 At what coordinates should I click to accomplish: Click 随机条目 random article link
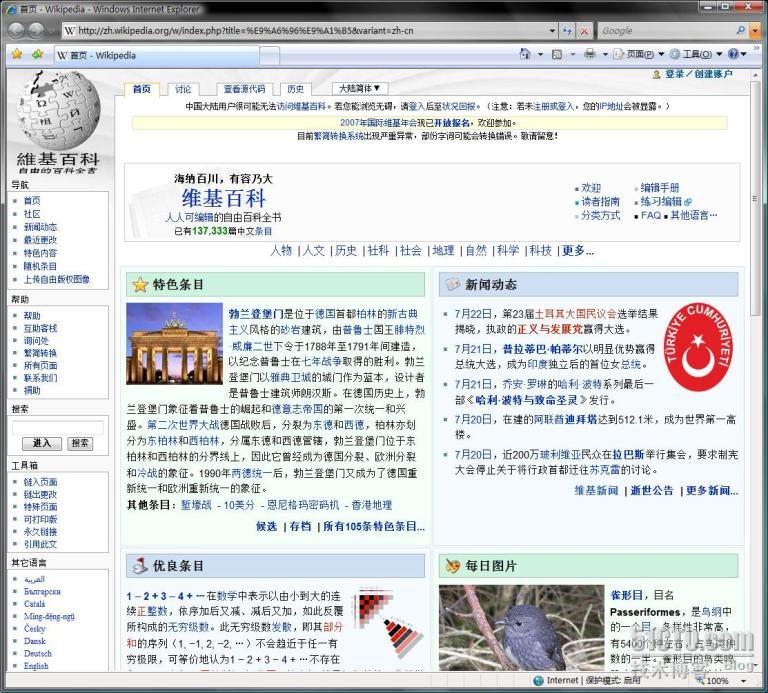click(40, 266)
